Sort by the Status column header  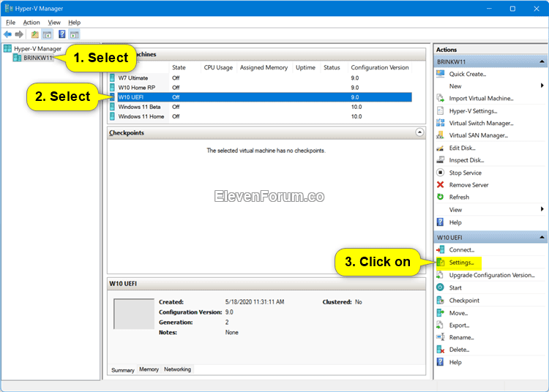pyautogui.click(x=332, y=67)
